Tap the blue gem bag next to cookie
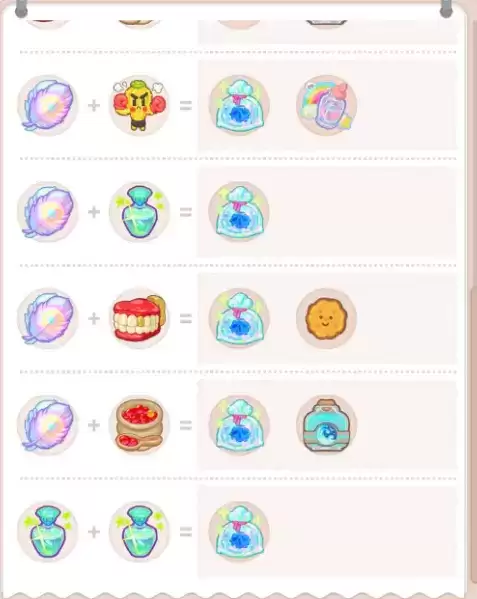Screen dimensions: 477x599 239,318
